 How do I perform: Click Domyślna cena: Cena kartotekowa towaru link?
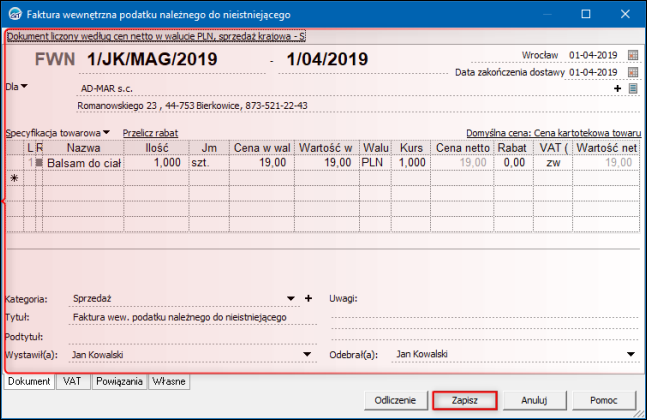pyautogui.click(x=553, y=133)
